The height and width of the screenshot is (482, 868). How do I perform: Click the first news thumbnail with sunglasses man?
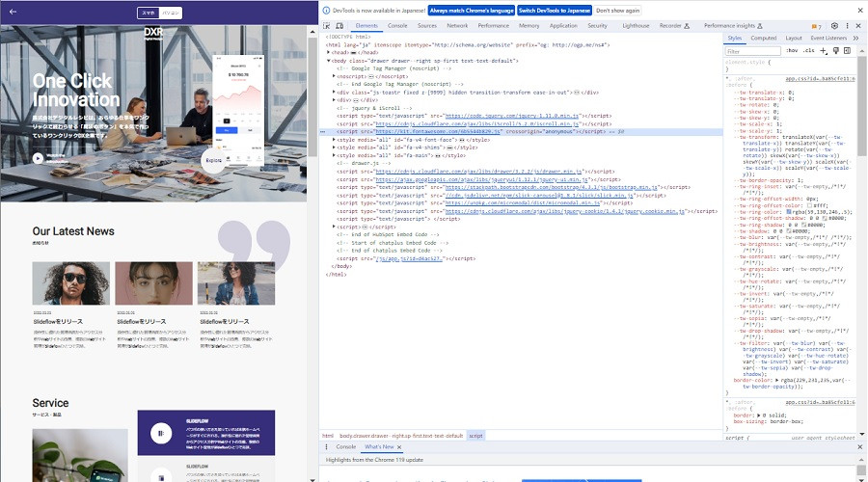coord(70,283)
